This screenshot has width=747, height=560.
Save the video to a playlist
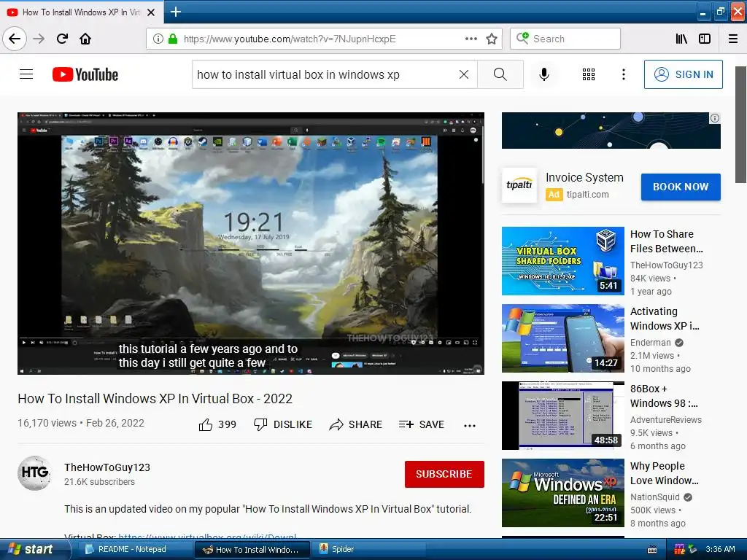[x=421, y=424]
